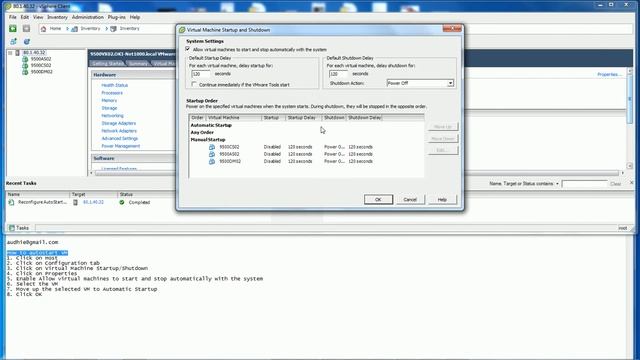Viewport: 640px width, 360px height.
Task: Click the default shutdown delay seconds field
Action: pyautogui.click(x=339, y=74)
